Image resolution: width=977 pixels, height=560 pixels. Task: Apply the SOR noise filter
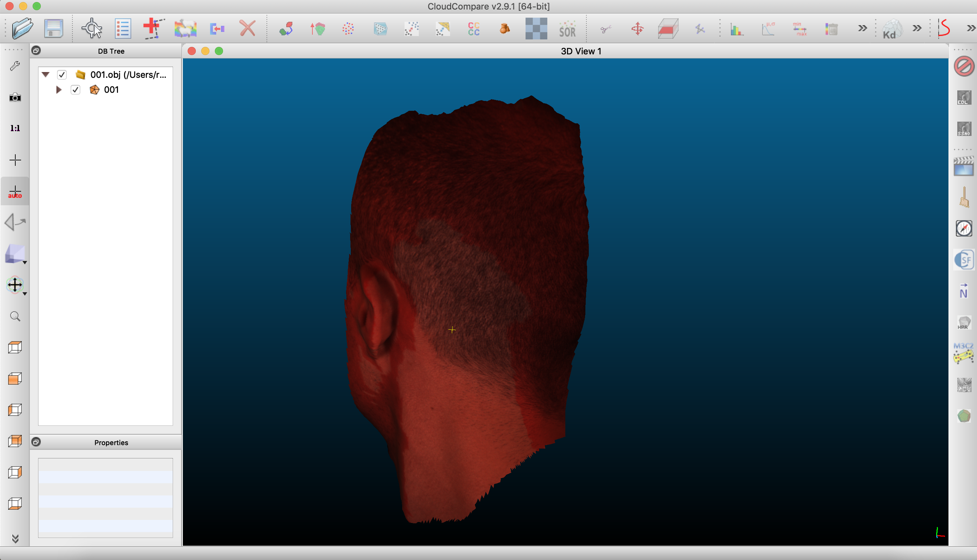pyautogui.click(x=567, y=28)
